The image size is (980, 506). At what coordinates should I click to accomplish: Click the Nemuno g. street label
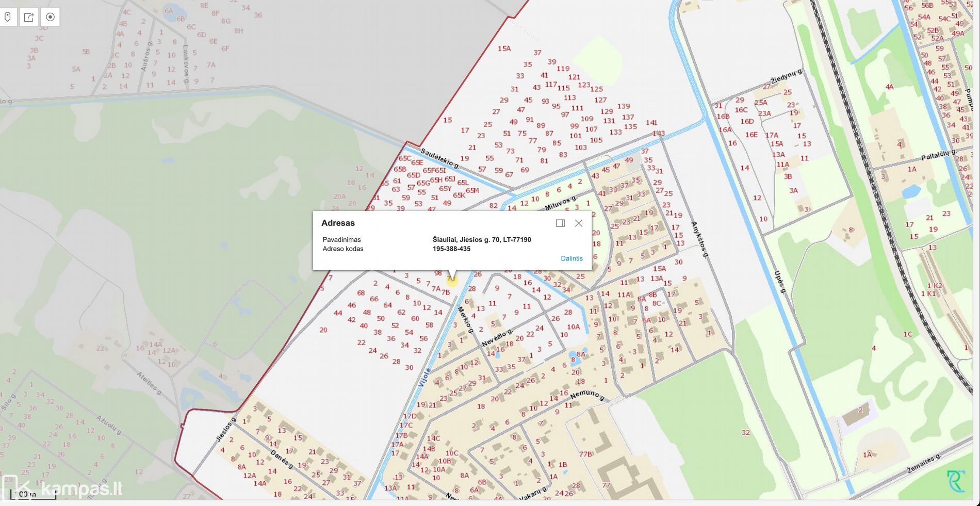[587, 395]
